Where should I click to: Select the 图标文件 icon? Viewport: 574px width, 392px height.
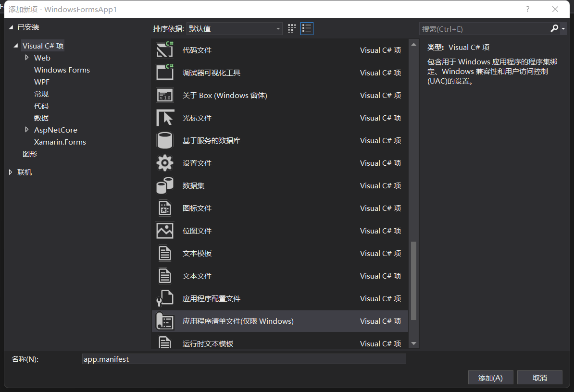click(x=165, y=208)
